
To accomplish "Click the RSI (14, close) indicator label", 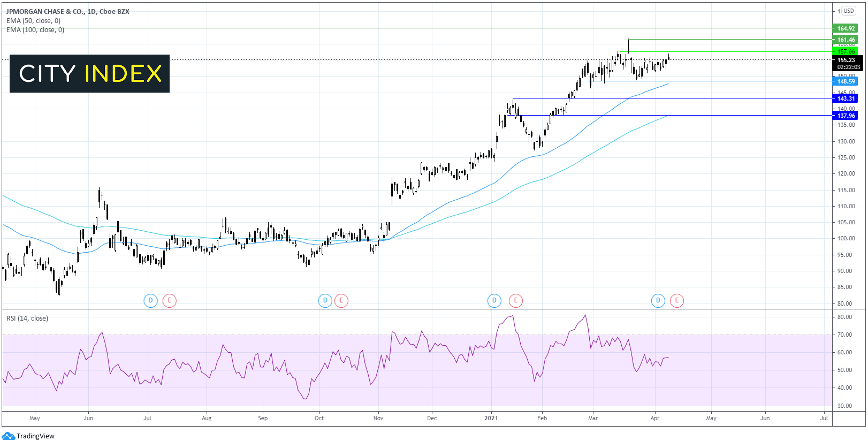I will (x=27, y=318).
